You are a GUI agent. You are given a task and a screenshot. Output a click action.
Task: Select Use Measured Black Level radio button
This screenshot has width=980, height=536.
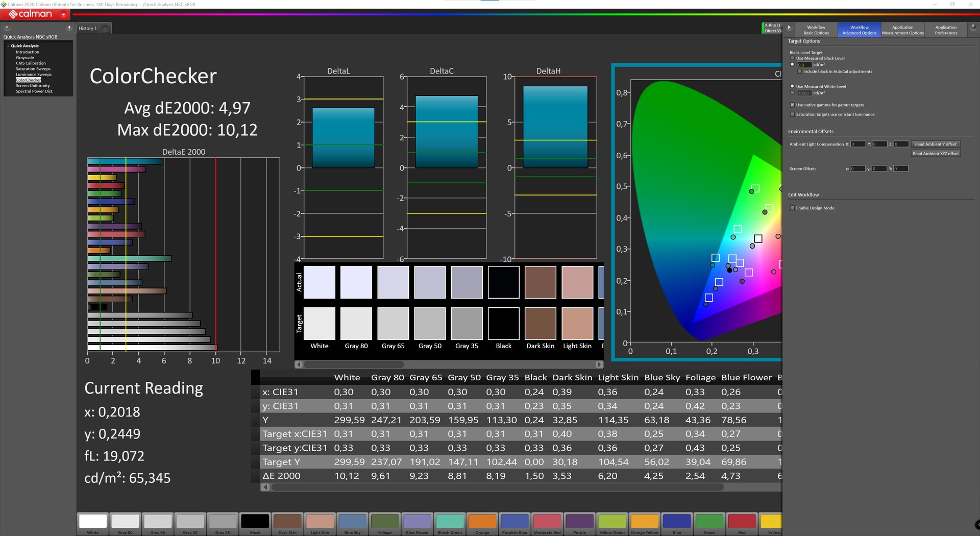pos(792,58)
